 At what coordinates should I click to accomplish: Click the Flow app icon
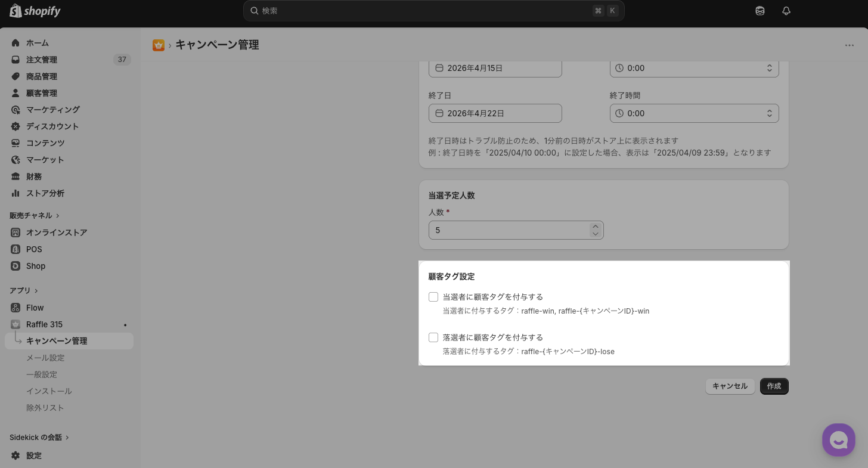click(x=16, y=308)
